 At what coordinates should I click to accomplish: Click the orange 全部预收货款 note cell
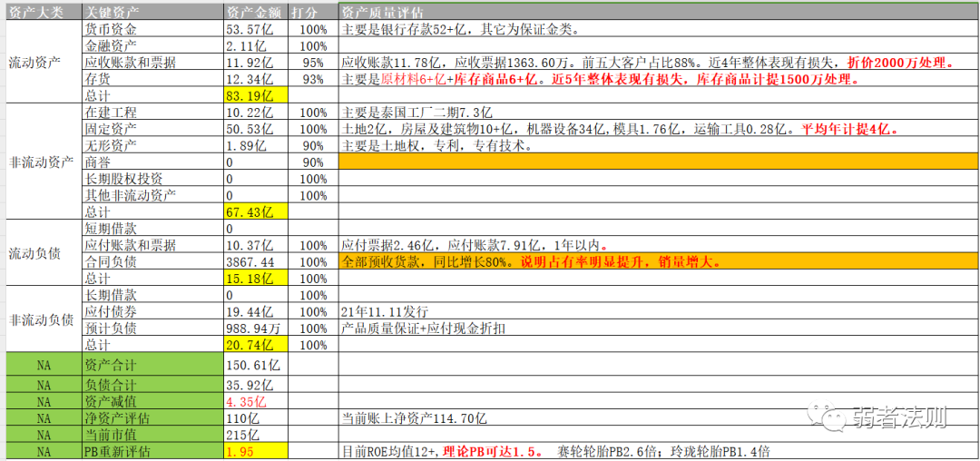pos(659,261)
